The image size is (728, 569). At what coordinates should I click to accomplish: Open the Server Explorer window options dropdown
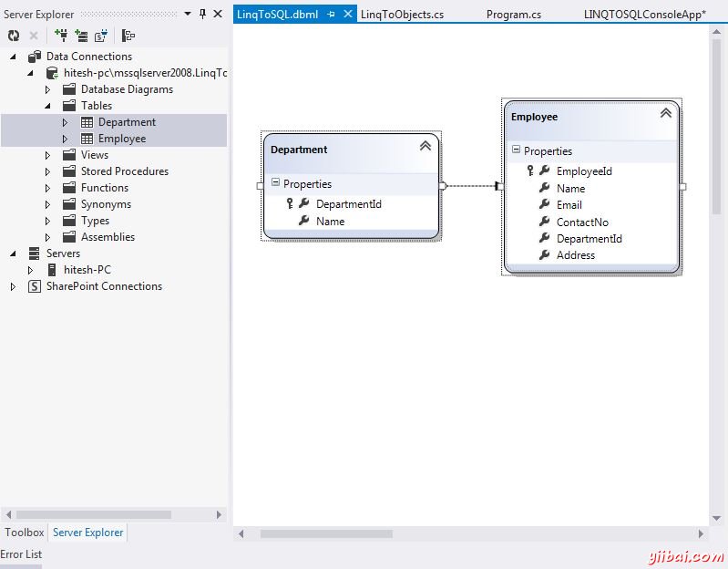(188, 14)
